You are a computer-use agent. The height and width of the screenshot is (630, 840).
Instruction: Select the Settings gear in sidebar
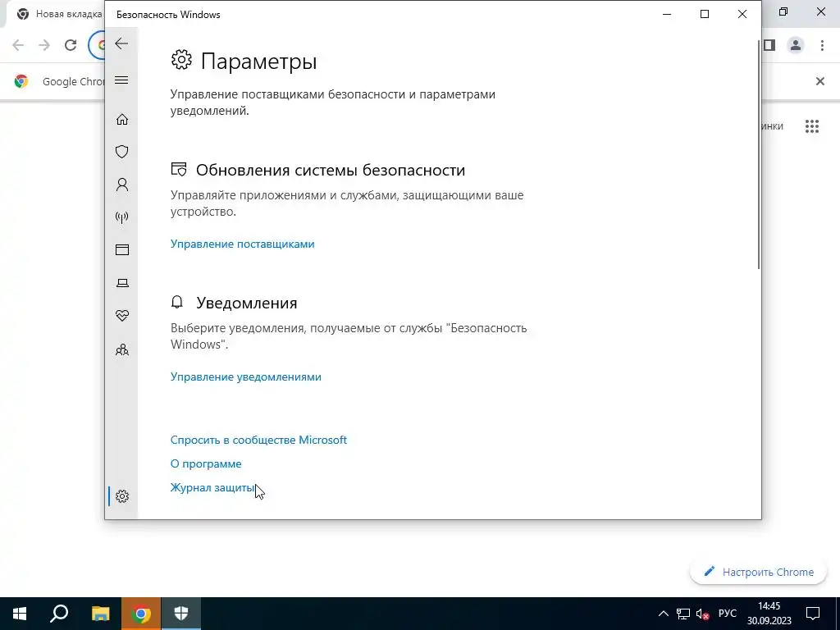(122, 496)
